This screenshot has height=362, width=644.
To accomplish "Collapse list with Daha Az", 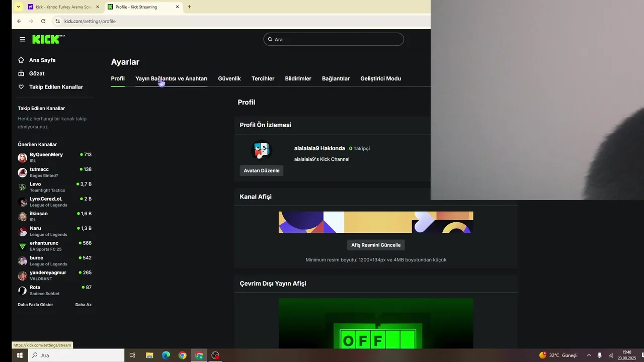I will [x=84, y=305].
